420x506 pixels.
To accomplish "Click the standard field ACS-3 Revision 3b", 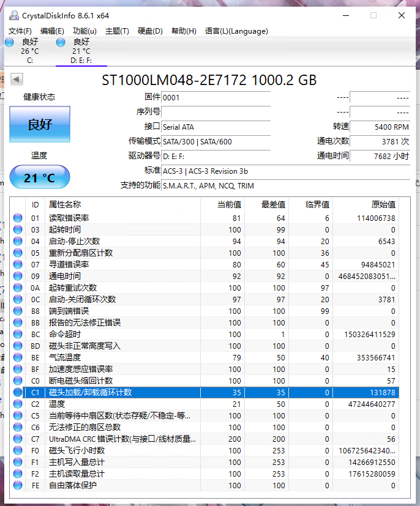I will pyautogui.click(x=285, y=171).
